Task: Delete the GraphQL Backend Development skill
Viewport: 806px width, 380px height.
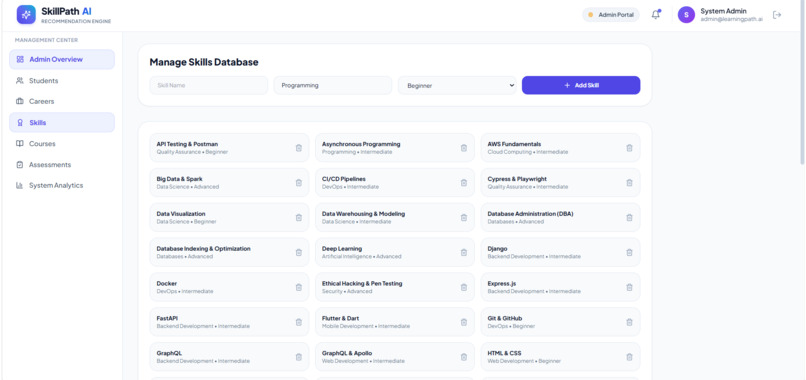Action: click(299, 357)
